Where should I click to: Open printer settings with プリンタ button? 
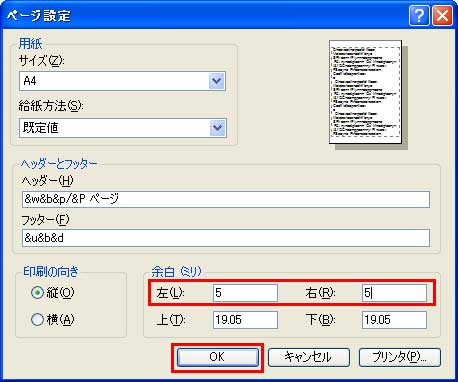coord(400,357)
